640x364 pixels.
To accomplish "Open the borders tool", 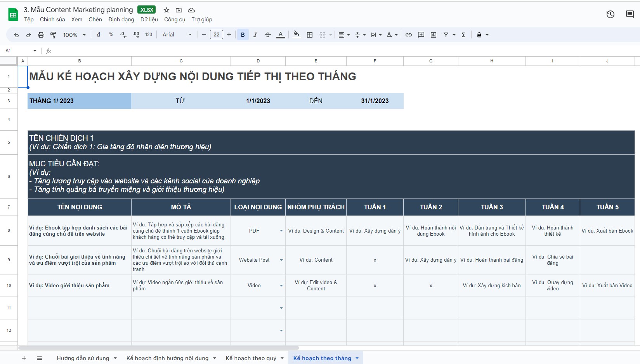I will tap(310, 35).
